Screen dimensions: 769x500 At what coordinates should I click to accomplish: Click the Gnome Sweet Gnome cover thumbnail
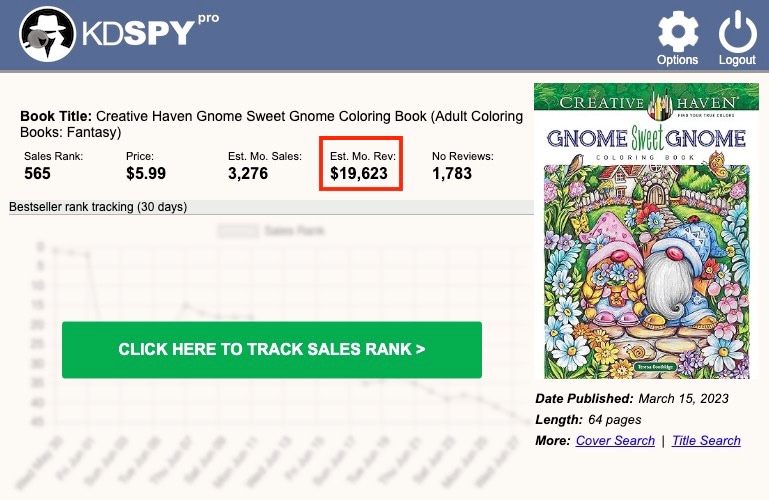point(641,231)
